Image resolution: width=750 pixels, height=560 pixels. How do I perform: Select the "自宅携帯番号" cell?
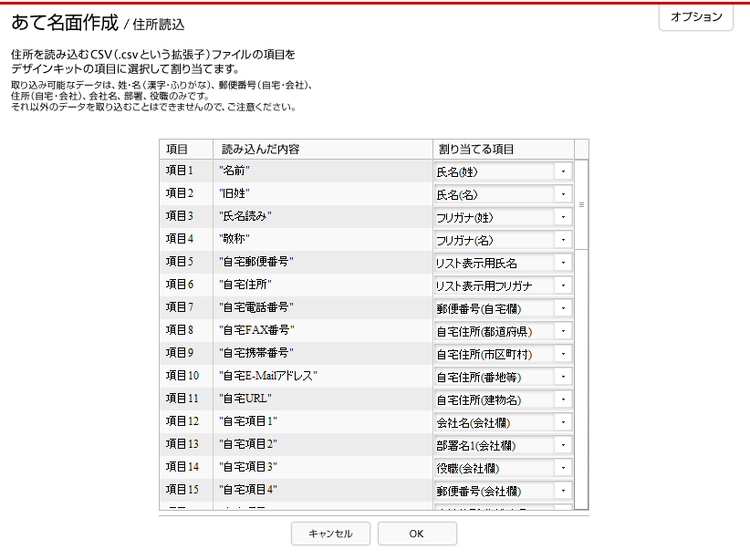323,353
